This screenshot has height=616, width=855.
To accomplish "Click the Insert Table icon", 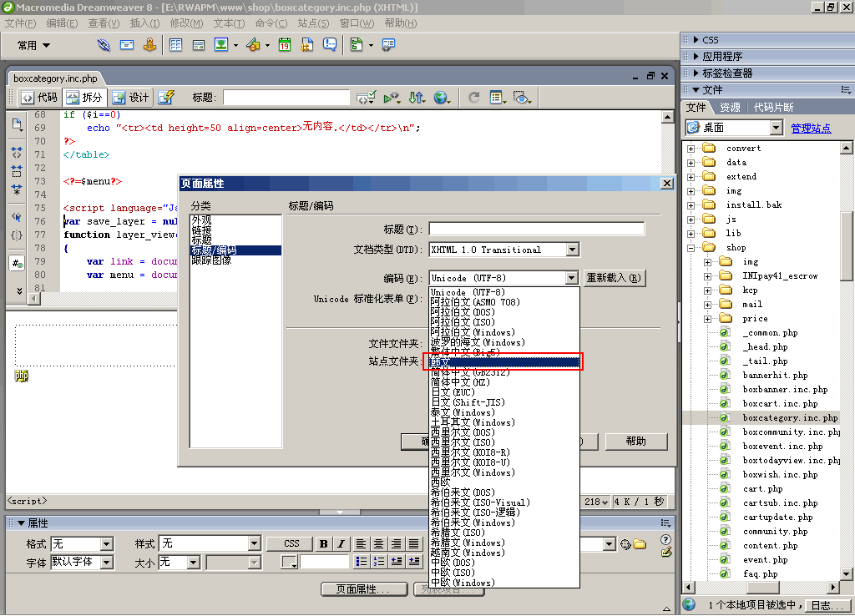I will click(x=176, y=45).
